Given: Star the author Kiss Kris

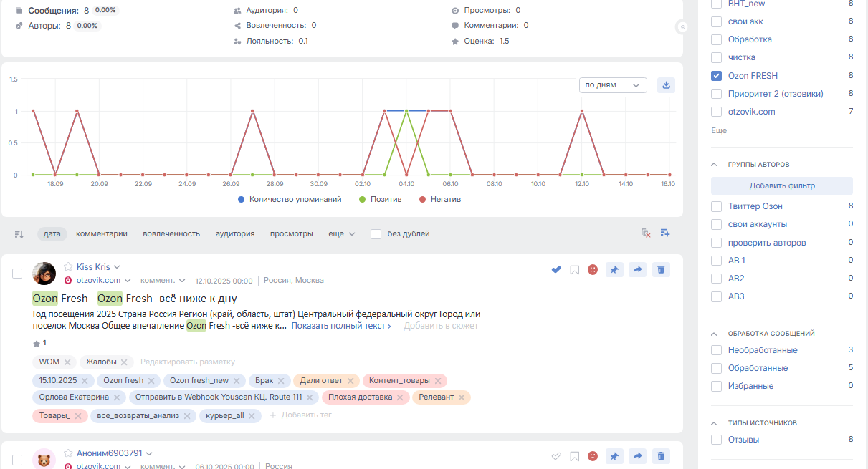Looking at the screenshot, I should coord(69,267).
